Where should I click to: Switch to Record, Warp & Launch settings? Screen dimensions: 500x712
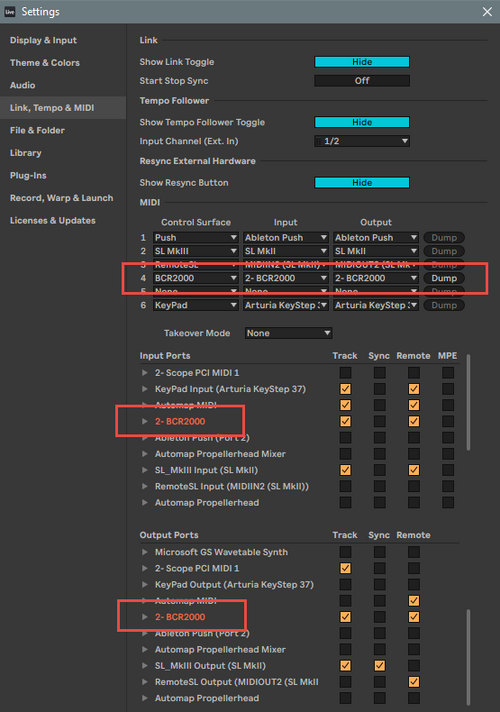62,198
